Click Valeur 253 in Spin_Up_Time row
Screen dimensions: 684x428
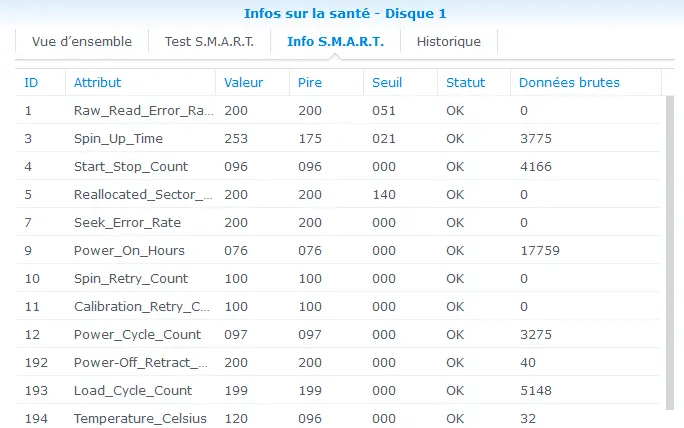(x=236, y=138)
